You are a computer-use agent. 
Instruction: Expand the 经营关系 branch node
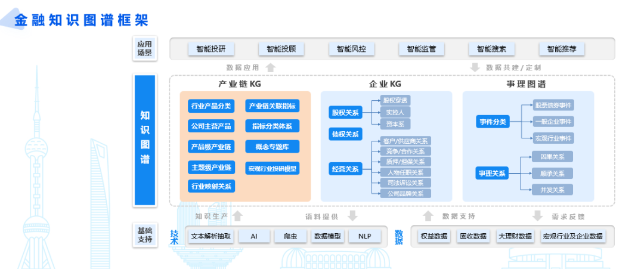coord(345,169)
